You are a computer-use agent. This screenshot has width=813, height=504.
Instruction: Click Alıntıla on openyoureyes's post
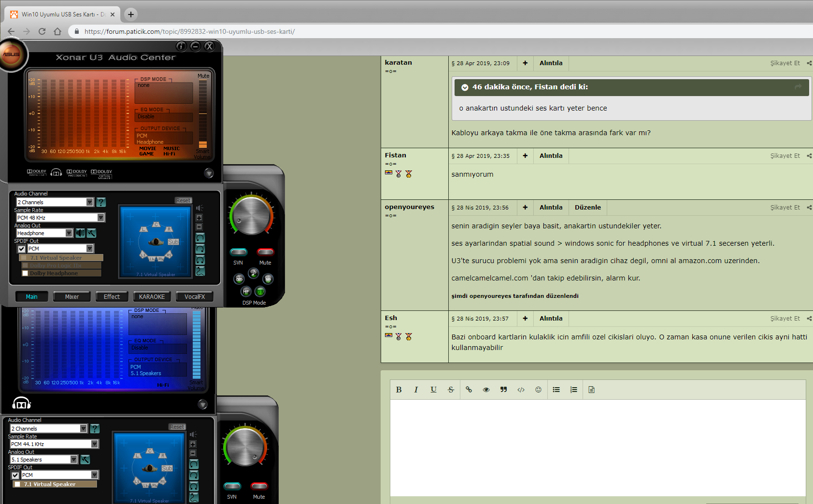click(551, 207)
